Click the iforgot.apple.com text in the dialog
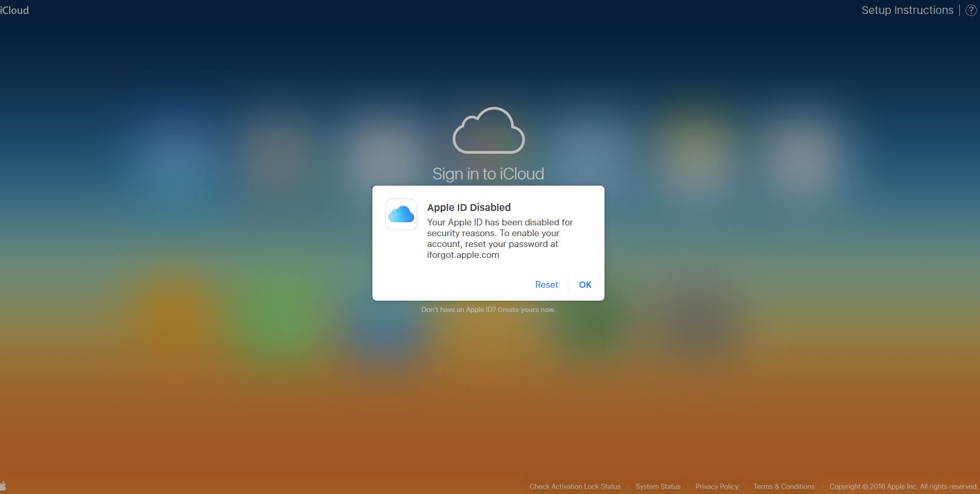The height and width of the screenshot is (494, 980). (463, 255)
